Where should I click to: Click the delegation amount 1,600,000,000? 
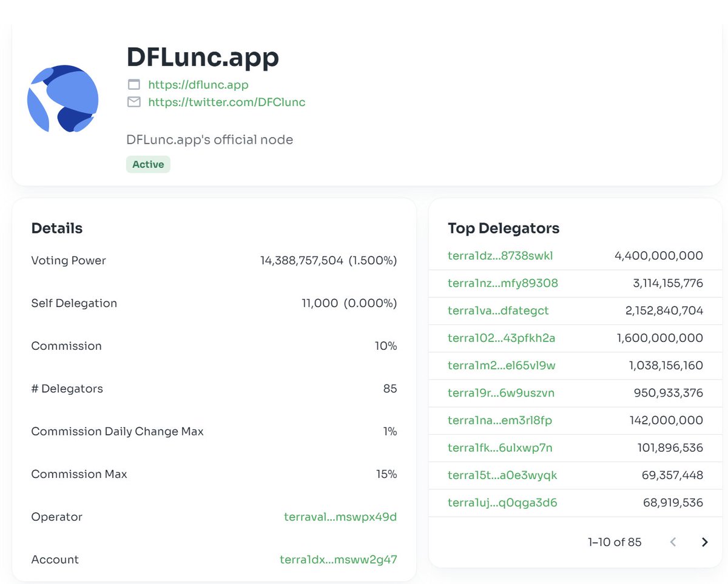tap(660, 338)
